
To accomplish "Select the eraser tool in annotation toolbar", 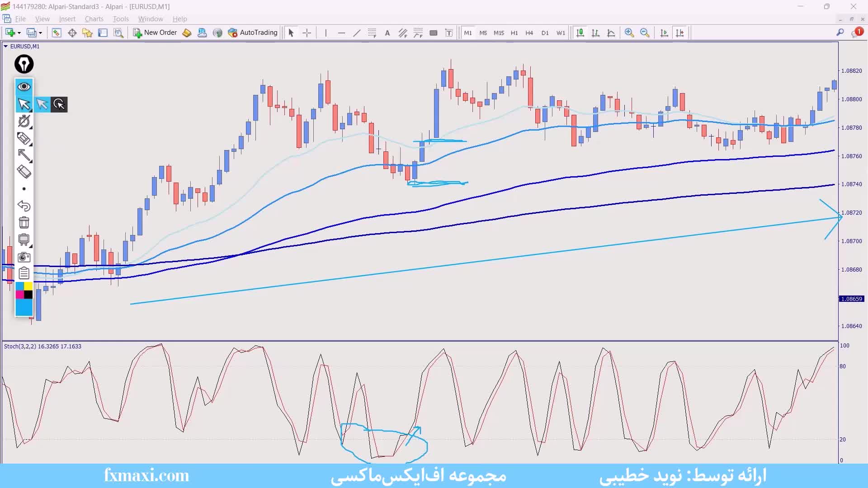I will (24, 172).
